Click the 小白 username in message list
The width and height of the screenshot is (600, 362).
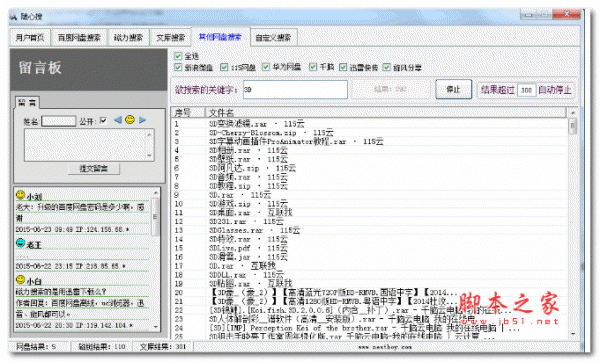tap(34, 281)
